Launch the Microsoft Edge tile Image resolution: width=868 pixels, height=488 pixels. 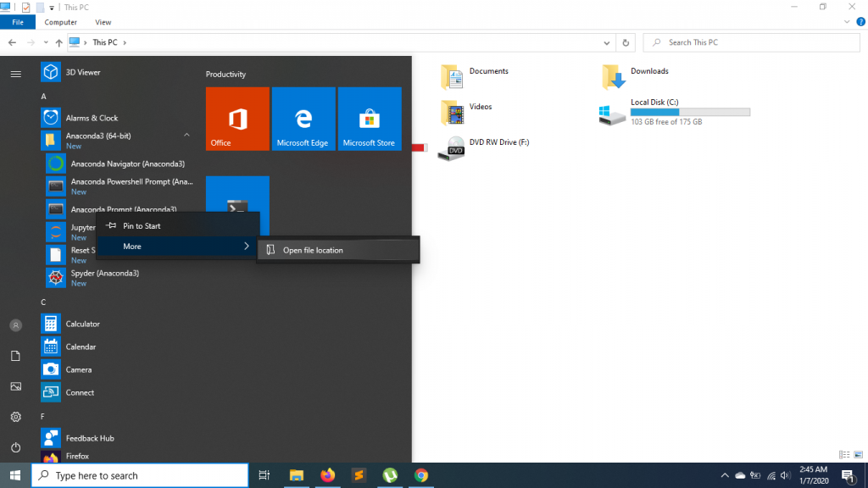303,119
